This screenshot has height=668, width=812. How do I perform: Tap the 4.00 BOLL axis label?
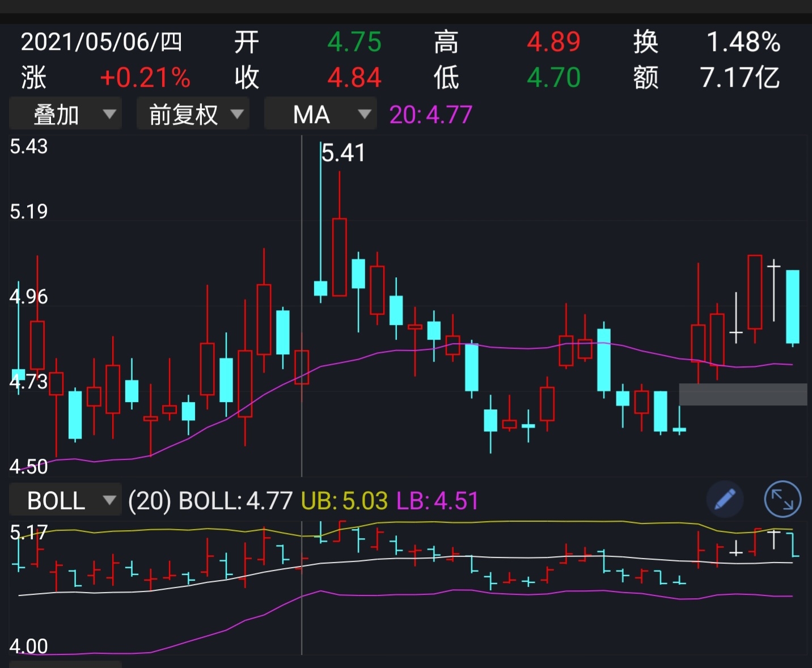coord(28,646)
